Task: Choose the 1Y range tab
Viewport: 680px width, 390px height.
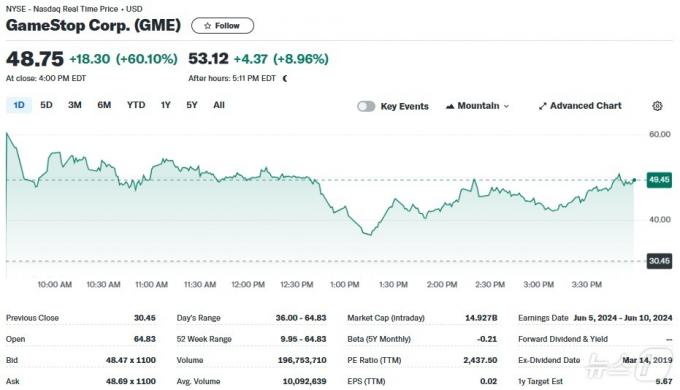Action: coord(165,105)
